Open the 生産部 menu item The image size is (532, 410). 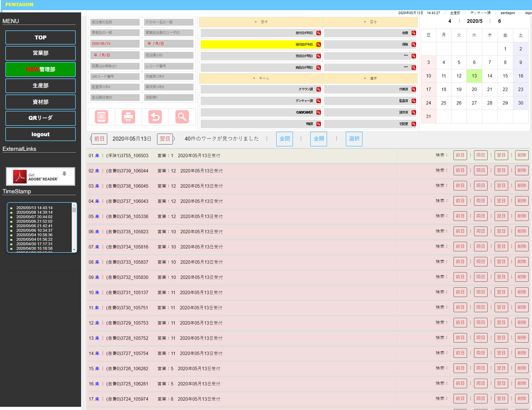(40, 85)
